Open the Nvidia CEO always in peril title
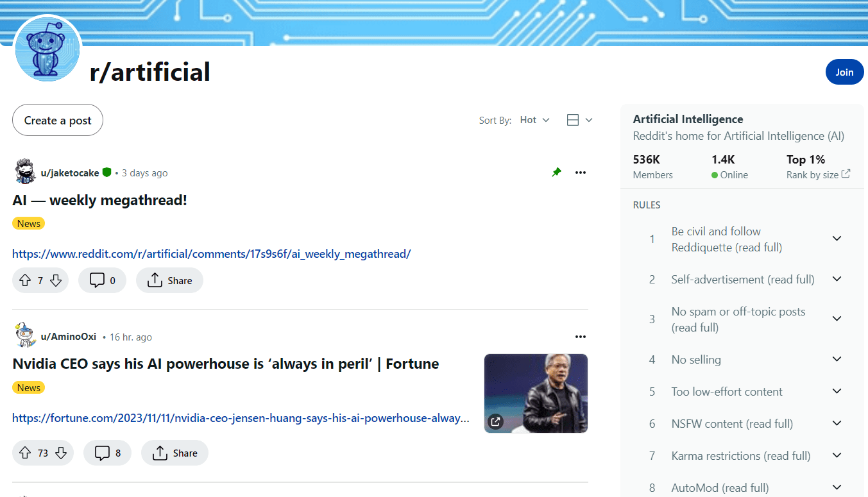 point(226,364)
